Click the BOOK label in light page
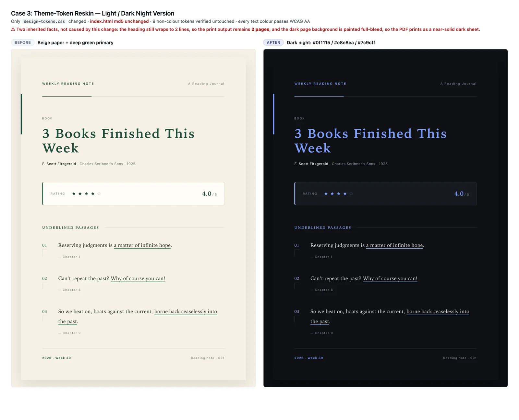The width and height of the screenshot is (519, 420). pyautogui.click(x=47, y=119)
